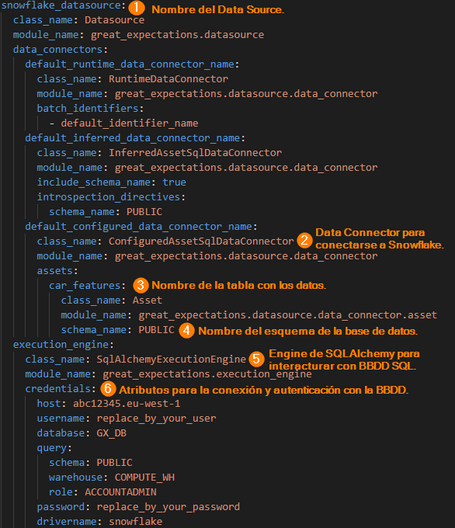The image size is (455, 528).
Task: Click default_configured_data_connector_name key
Action: click(x=138, y=227)
